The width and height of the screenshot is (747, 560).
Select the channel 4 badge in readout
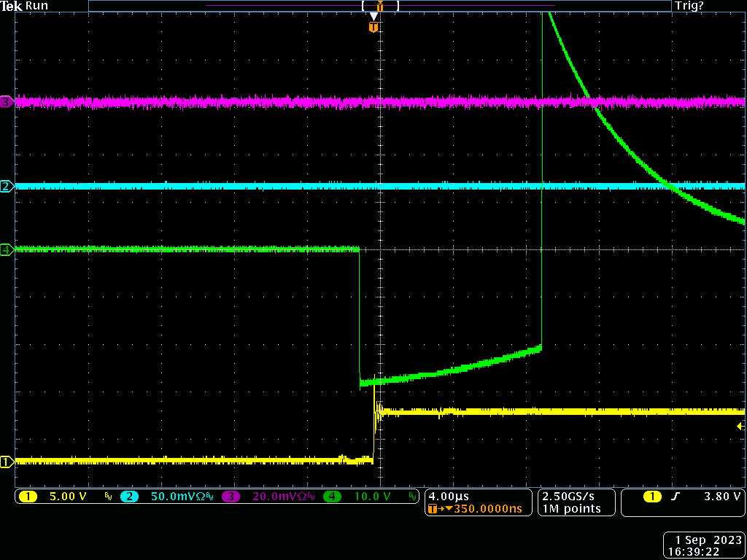(333, 497)
